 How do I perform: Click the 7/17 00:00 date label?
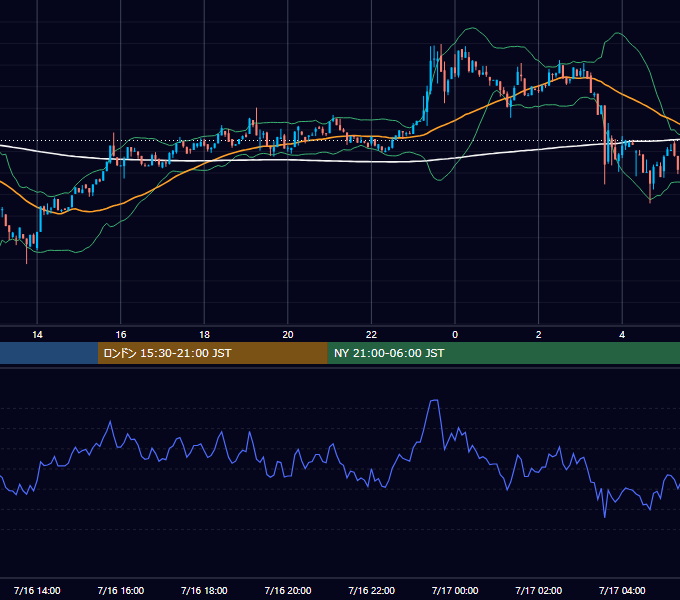click(x=455, y=590)
